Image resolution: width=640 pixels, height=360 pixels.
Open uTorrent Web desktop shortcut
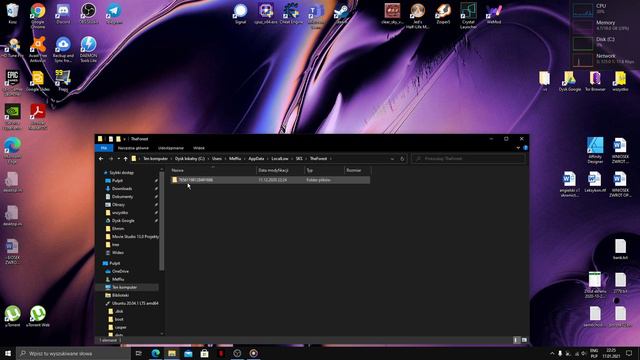[x=38, y=316]
